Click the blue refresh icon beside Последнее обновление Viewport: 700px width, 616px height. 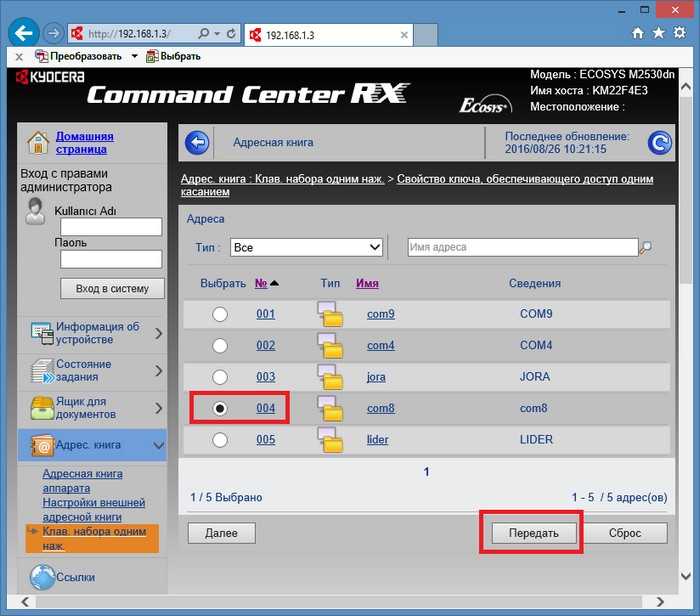coord(659,143)
